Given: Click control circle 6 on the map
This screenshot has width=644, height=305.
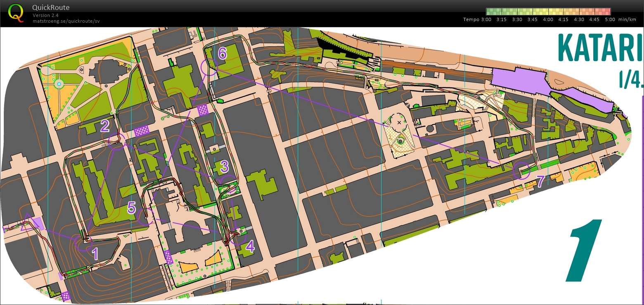Looking at the screenshot, I should 209,67.
